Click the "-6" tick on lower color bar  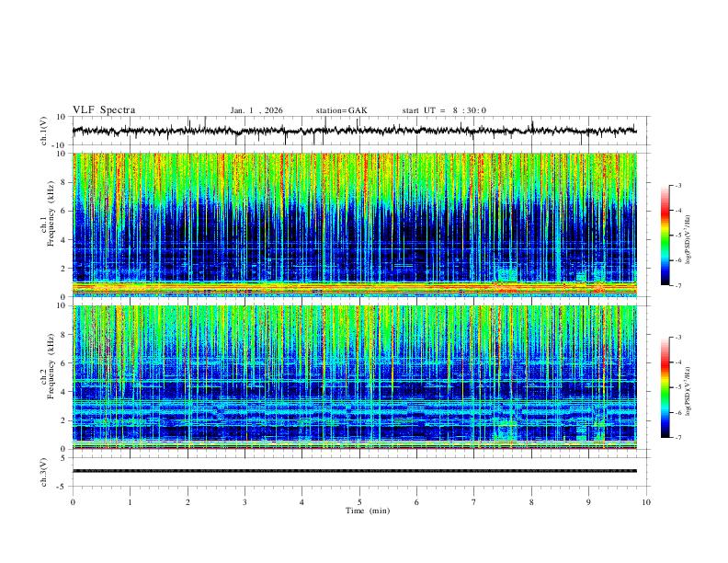[x=678, y=412]
